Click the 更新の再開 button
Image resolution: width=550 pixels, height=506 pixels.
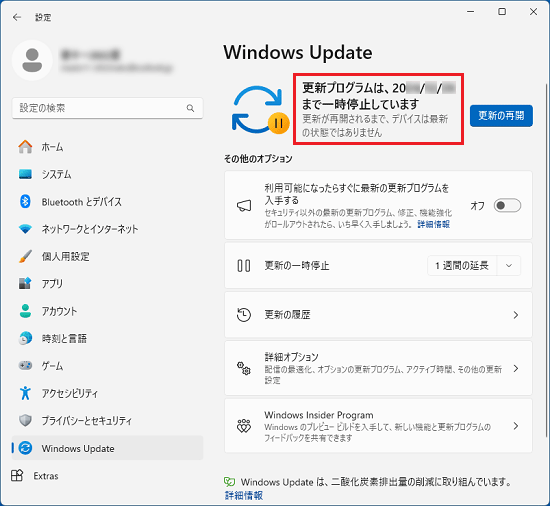(501, 116)
